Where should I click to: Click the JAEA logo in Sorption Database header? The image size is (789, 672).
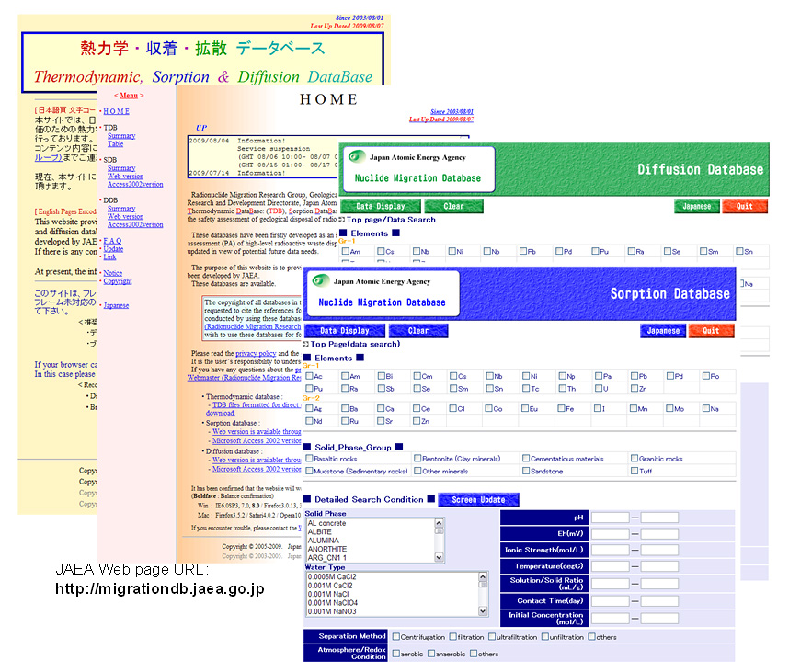point(321,280)
